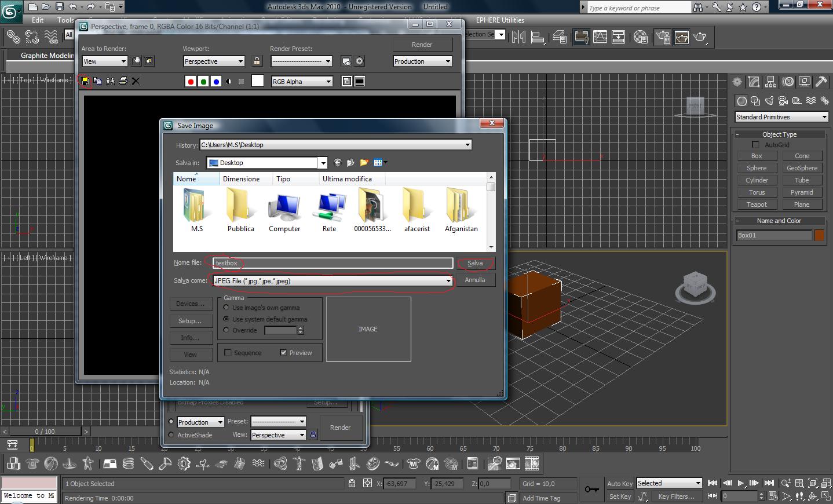The width and height of the screenshot is (833, 504).
Task: Lock the render viewport with padlock icon
Action: (x=257, y=61)
